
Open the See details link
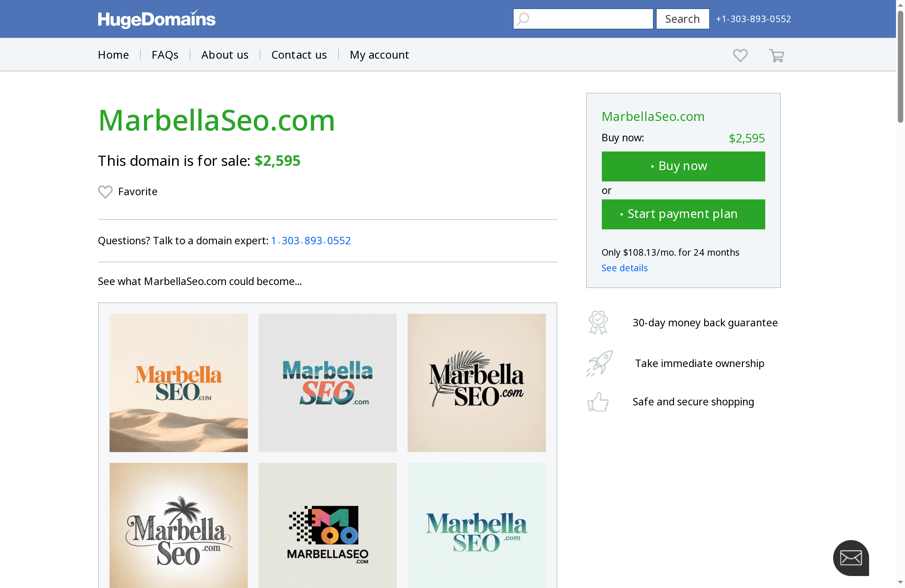pyautogui.click(x=624, y=268)
